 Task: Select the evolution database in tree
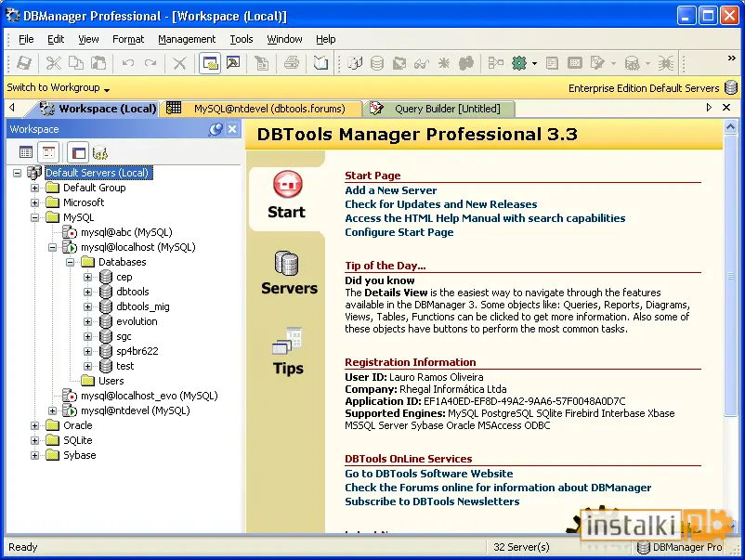[137, 321]
